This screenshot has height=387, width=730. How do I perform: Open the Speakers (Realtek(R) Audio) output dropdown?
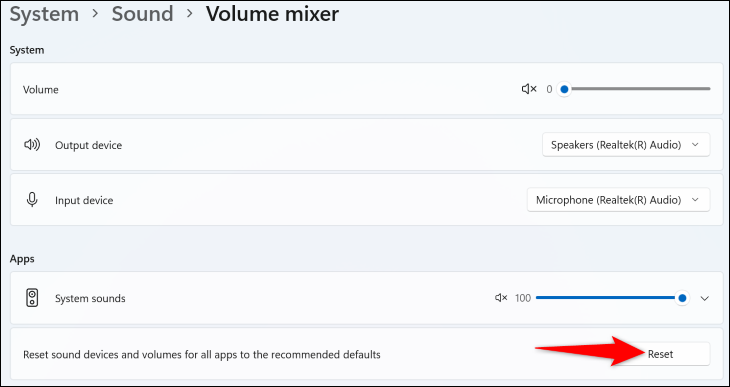(x=626, y=145)
